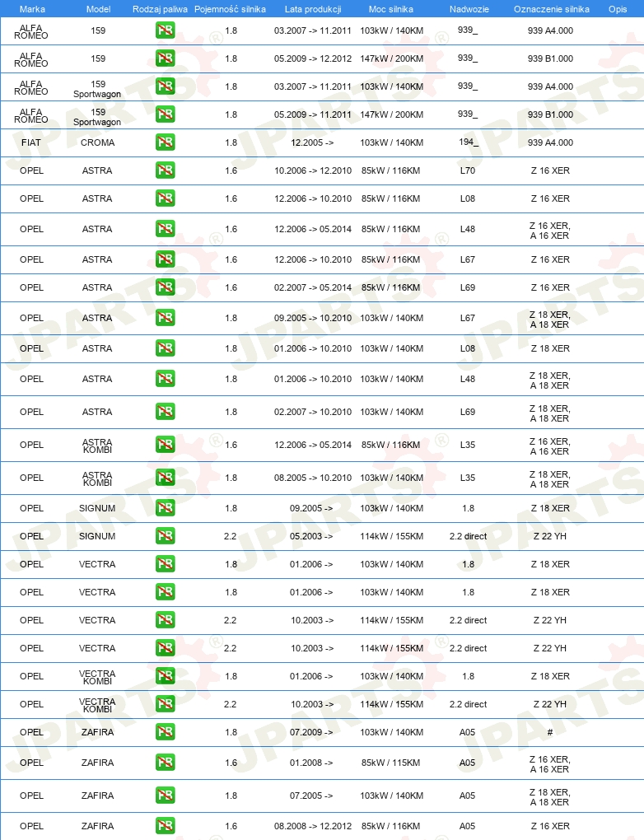The width and height of the screenshot is (644, 840).
Task: Click fuel icon in Alfa Romeo 159 05.2009 -> 12.2012 row
Action: (165, 58)
